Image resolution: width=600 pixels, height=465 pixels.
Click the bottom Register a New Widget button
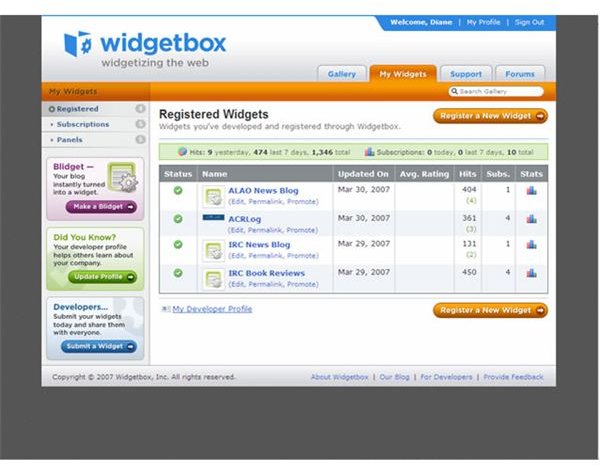click(x=490, y=310)
